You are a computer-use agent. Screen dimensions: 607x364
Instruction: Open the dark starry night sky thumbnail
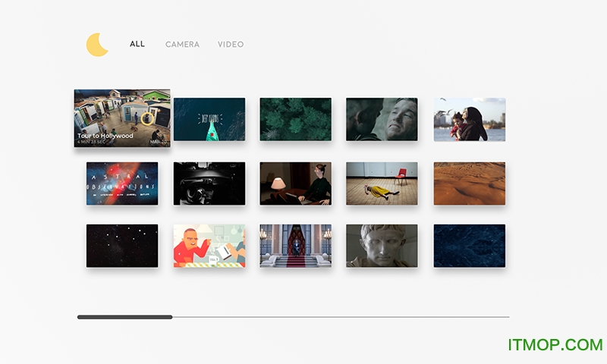coord(122,245)
